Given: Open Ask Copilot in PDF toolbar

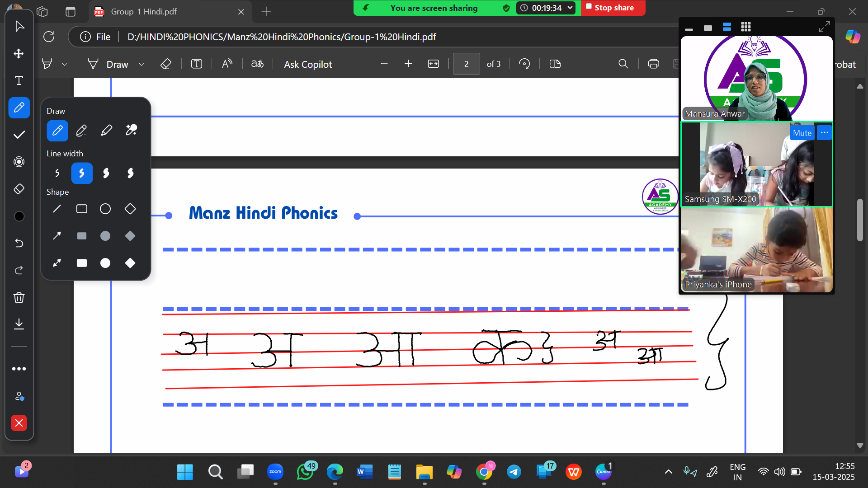Looking at the screenshot, I should click(308, 64).
